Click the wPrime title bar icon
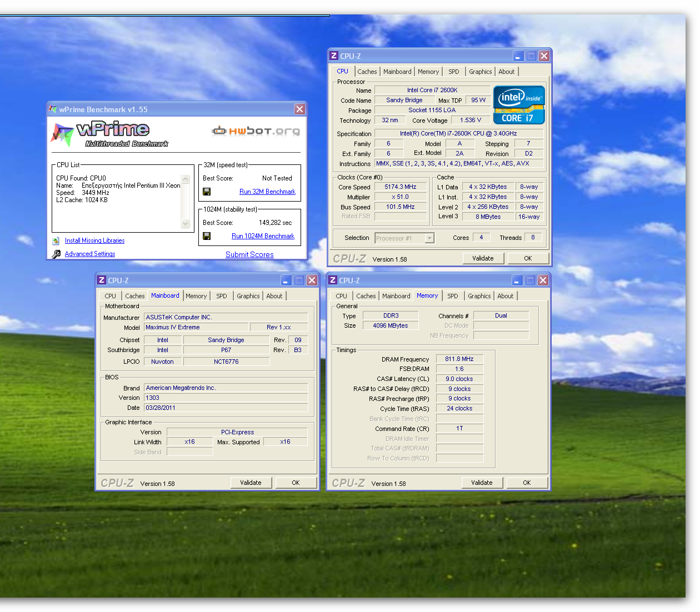The image size is (700, 612). click(x=53, y=109)
